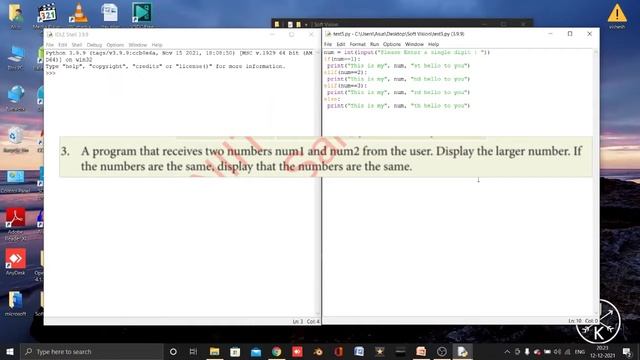Open the taskbar clock showing 12-12-2021
The image size is (640, 360).
[602, 351]
